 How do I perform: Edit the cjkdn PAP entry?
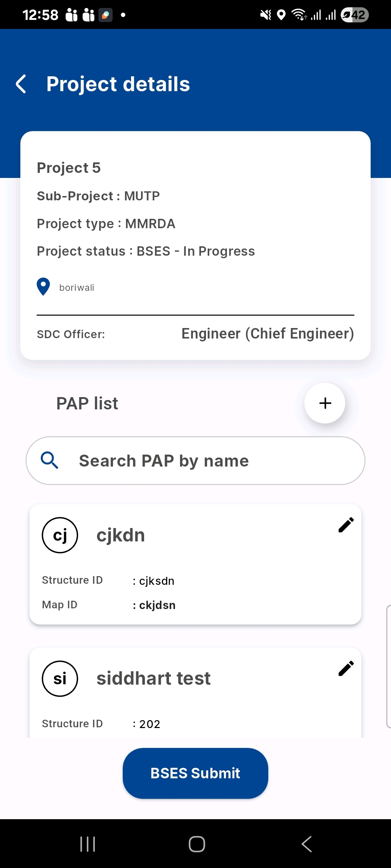tap(346, 525)
